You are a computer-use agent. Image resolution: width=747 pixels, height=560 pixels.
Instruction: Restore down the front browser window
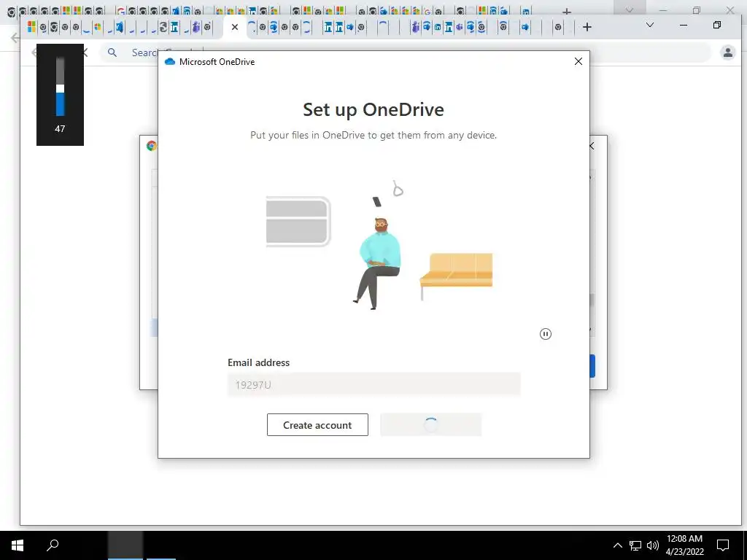[x=716, y=25]
